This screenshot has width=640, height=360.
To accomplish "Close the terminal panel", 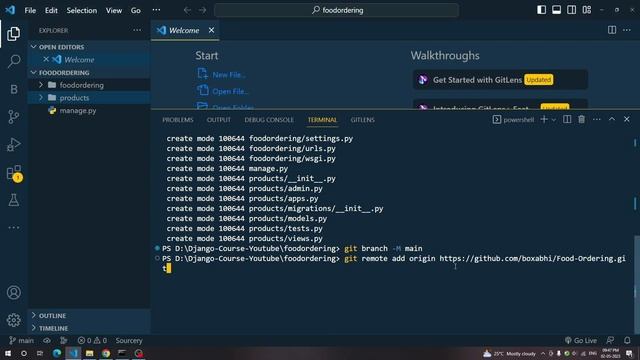I will pos(627,119).
